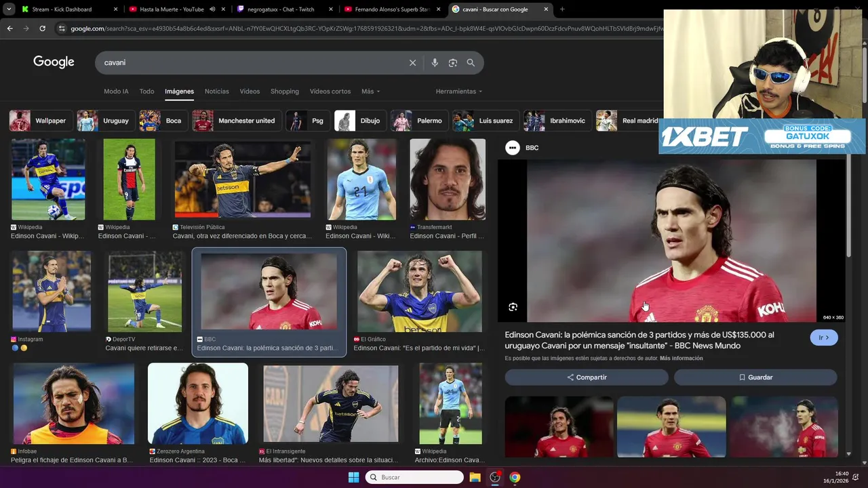Close the Stream - Kick Dashboard tab
Viewport: 868px width, 488px height.
(x=116, y=9)
